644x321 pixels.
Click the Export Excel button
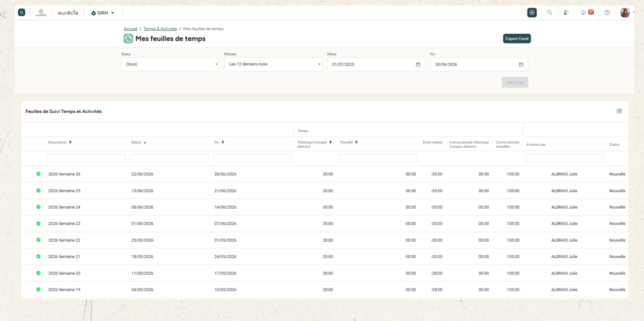[517, 39]
